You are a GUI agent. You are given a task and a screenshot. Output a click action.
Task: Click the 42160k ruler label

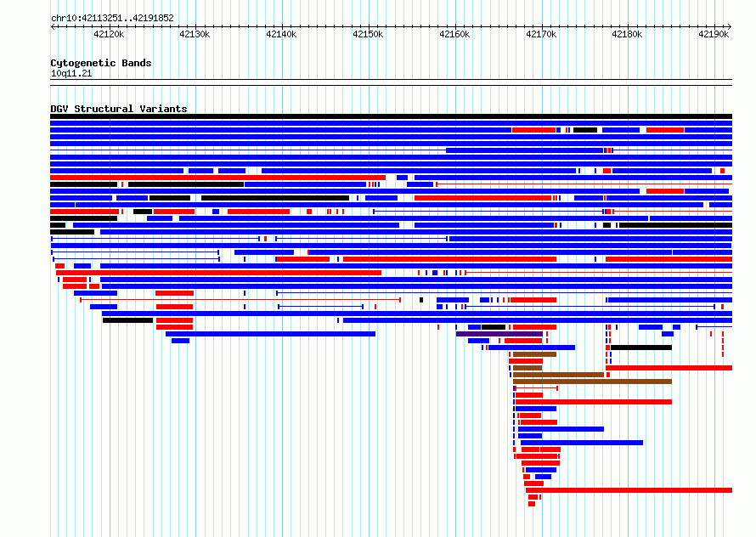pyautogui.click(x=454, y=34)
